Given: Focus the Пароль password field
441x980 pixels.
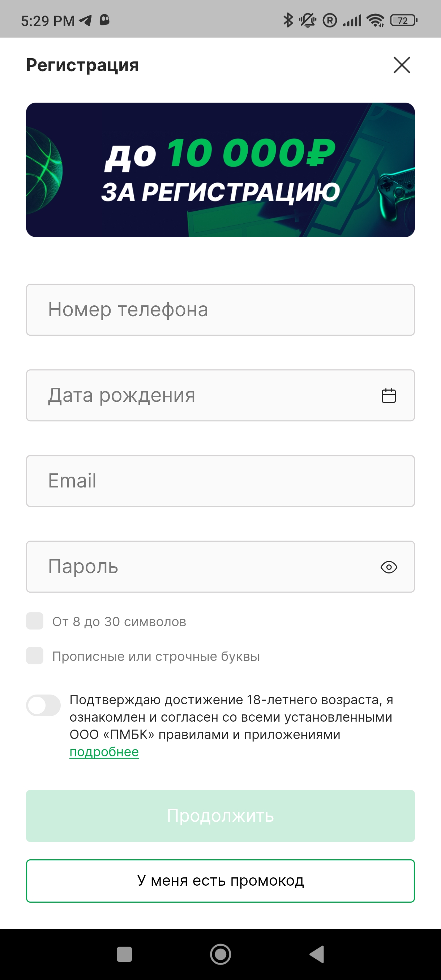Looking at the screenshot, I should (198, 567).
